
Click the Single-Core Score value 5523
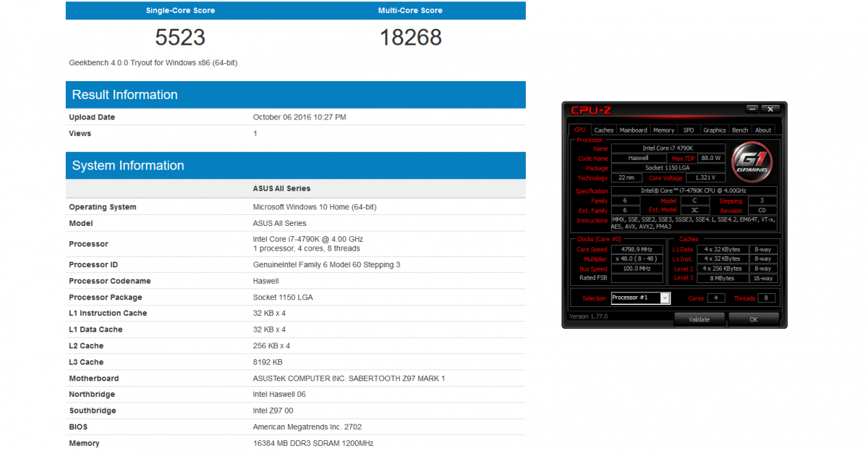click(x=180, y=38)
